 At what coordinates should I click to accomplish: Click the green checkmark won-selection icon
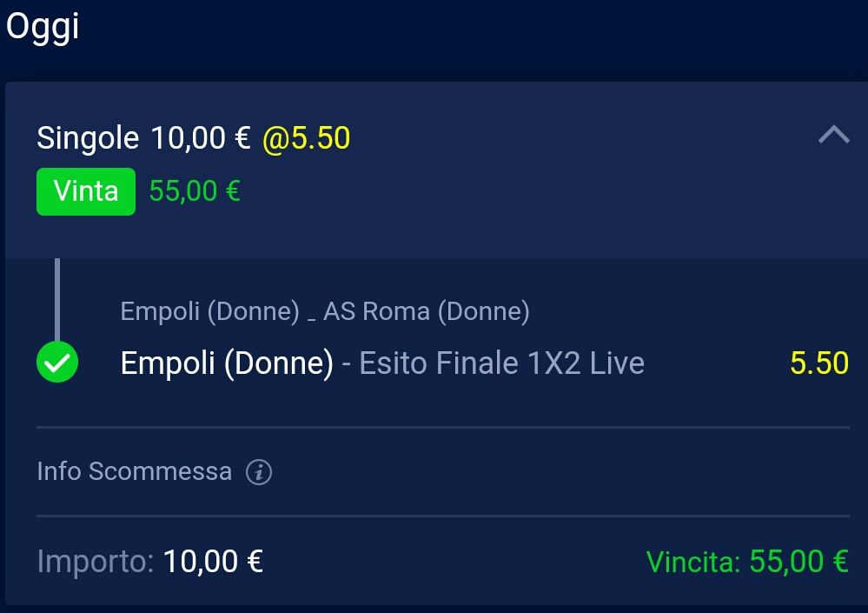(57, 362)
